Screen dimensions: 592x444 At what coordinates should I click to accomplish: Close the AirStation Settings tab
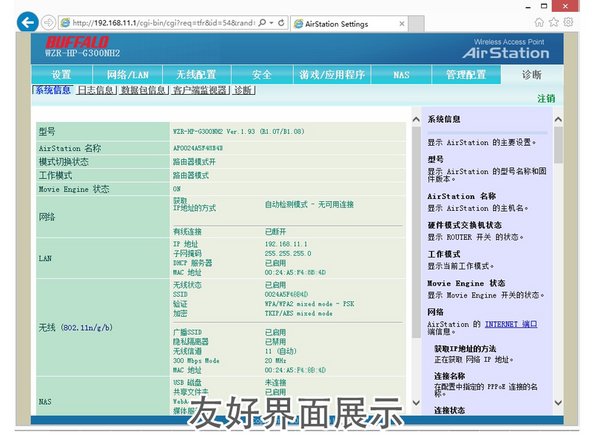tap(402, 24)
